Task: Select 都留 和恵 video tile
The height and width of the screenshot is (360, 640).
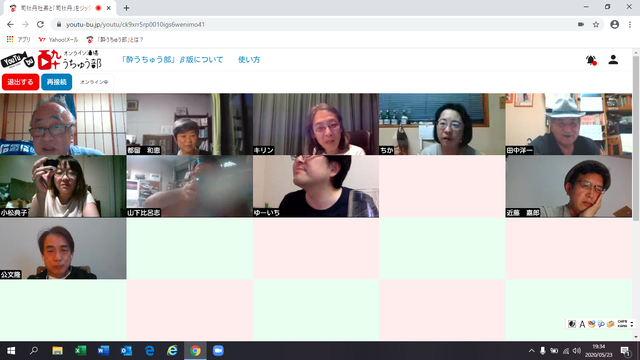Action: click(189, 124)
